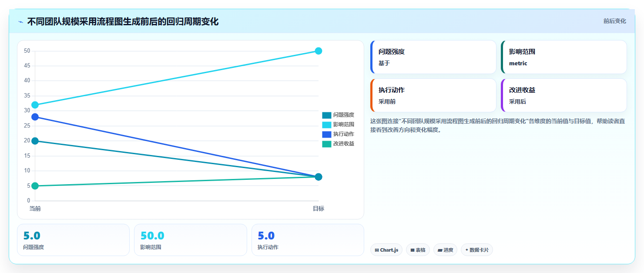
Task: Click the y-axis label 50
Action: coord(27,51)
